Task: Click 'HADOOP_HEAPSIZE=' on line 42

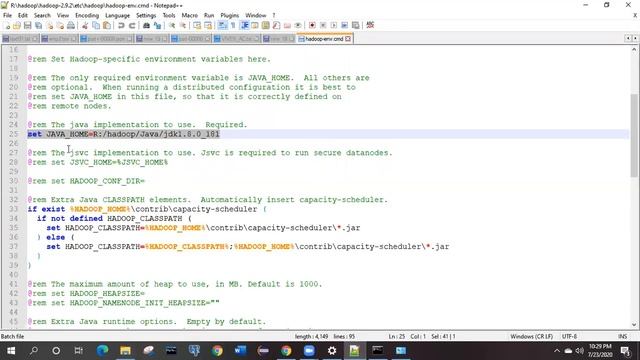Action: tap(107, 293)
